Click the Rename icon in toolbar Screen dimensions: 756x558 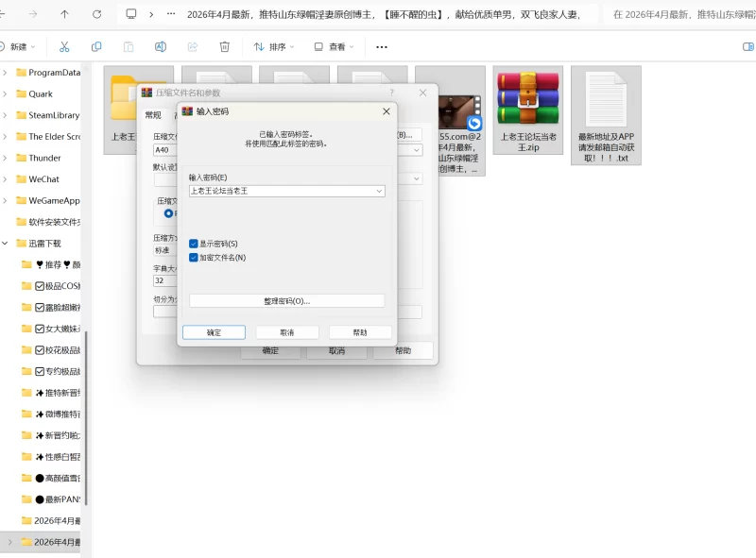(x=161, y=47)
